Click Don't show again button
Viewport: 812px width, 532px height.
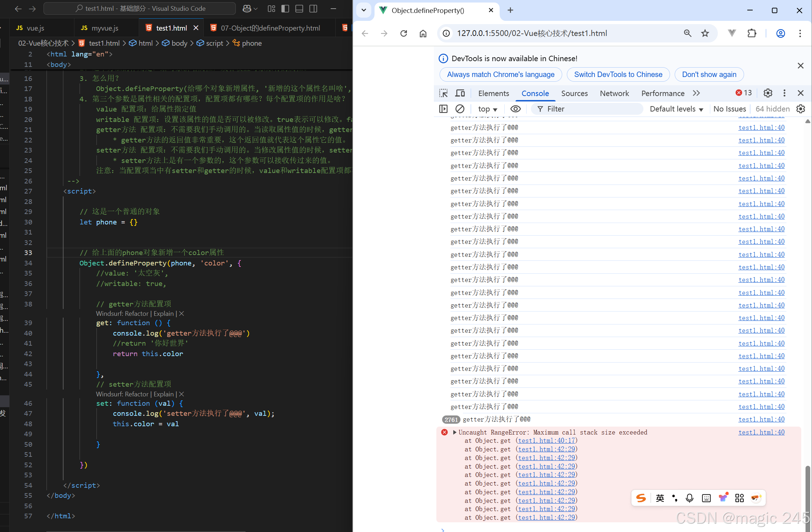coord(709,74)
